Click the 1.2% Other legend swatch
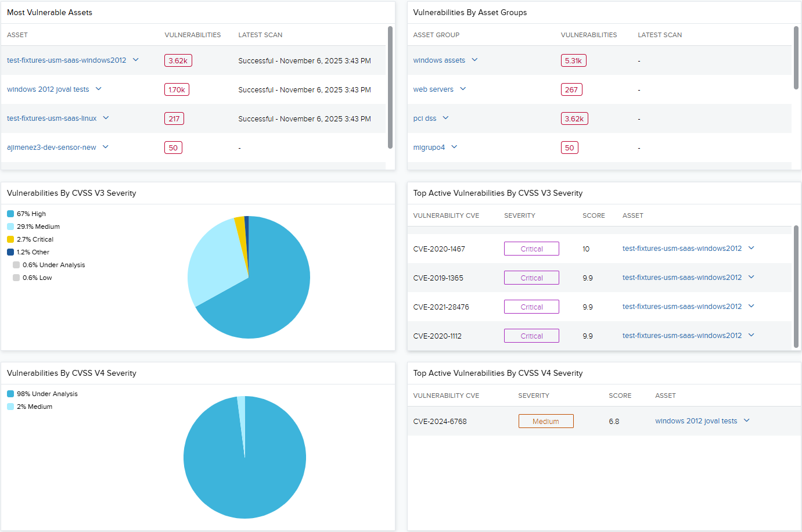 point(10,252)
